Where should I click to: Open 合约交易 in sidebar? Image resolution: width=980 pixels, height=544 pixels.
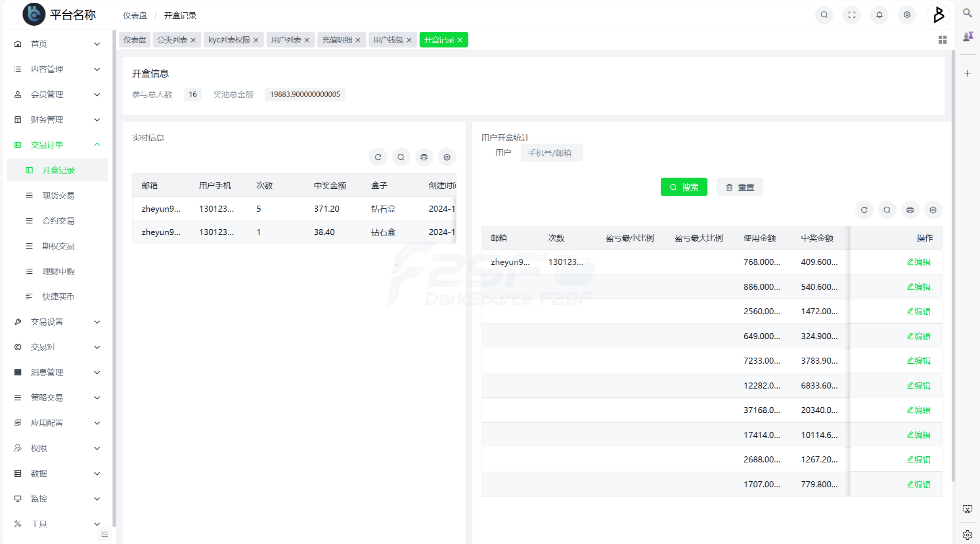(58, 221)
